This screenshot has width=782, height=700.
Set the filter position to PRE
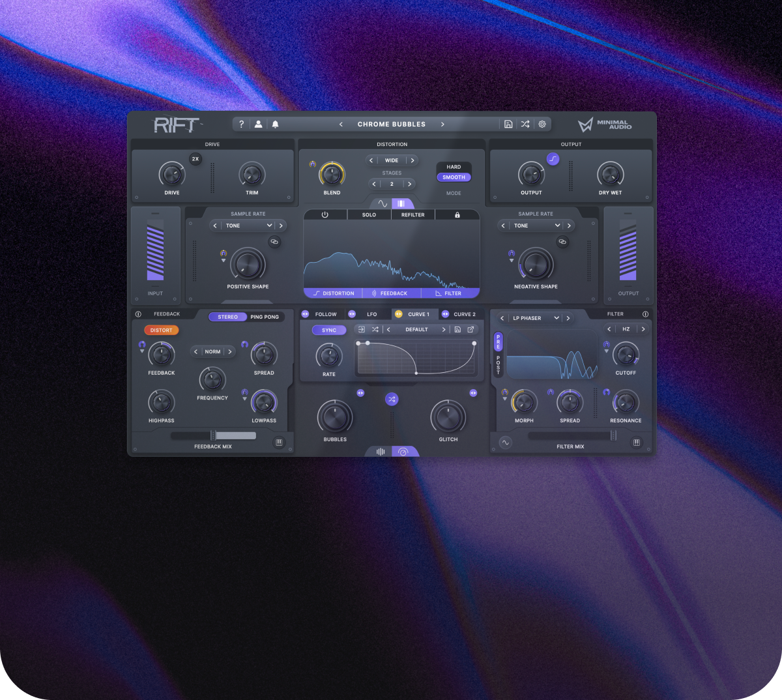pos(499,342)
